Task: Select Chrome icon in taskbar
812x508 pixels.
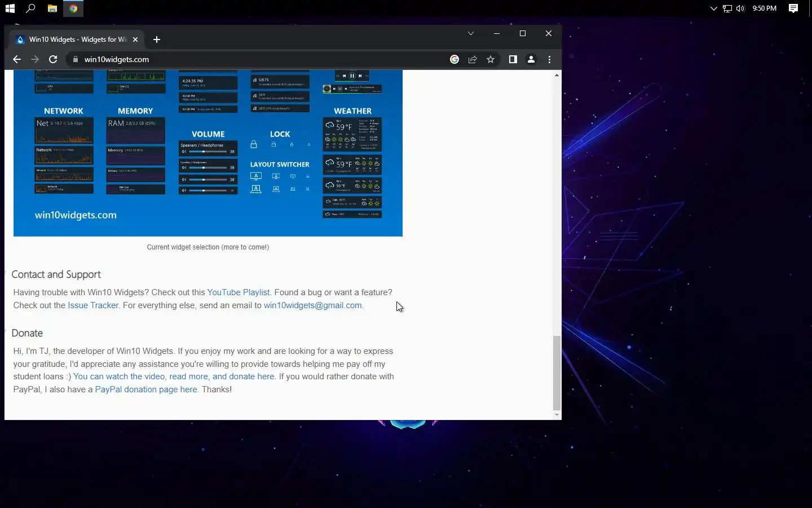Action: (x=73, y=8)
